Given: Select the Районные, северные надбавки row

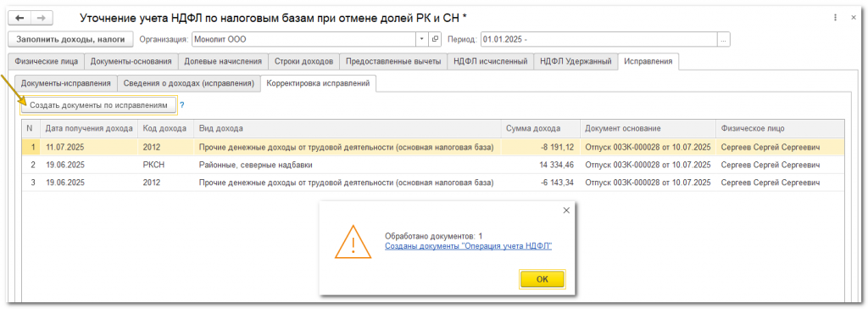Looking at the screenshot, I should click(433, 165).
